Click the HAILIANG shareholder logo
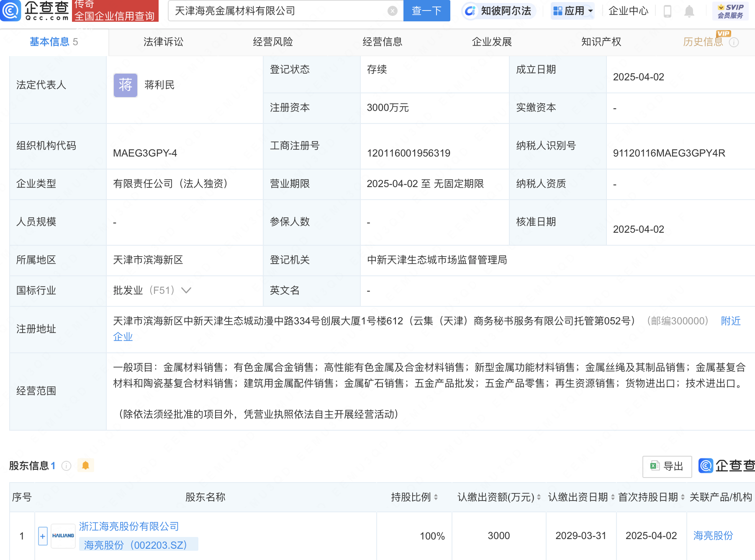This screenshot has width=755, height=560. 63,536
